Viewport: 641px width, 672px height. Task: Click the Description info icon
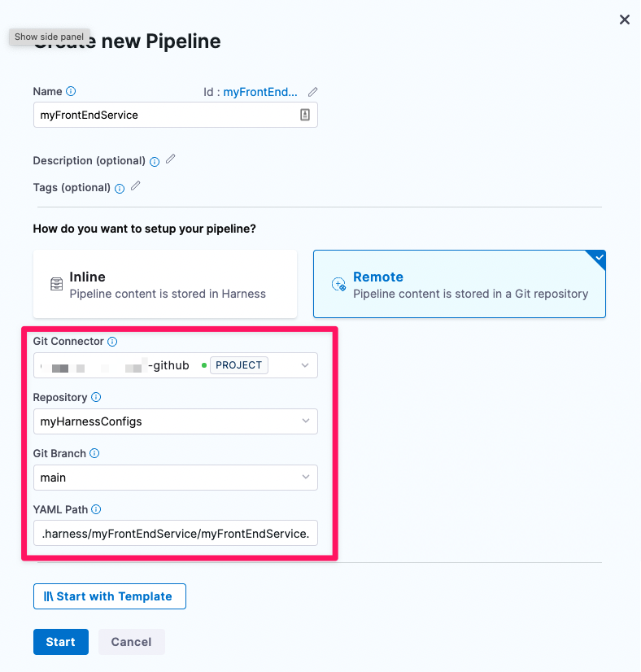pyautogui.click(x=155, y=161)
